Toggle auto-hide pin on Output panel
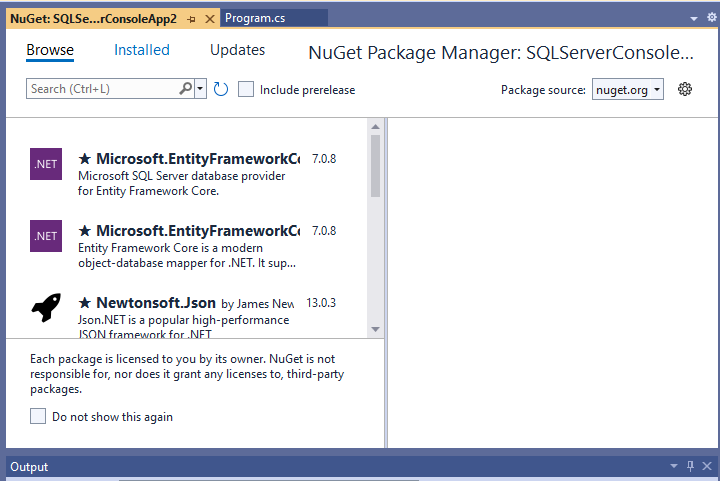This screenshot has width=720, height=481. point(690,467)
